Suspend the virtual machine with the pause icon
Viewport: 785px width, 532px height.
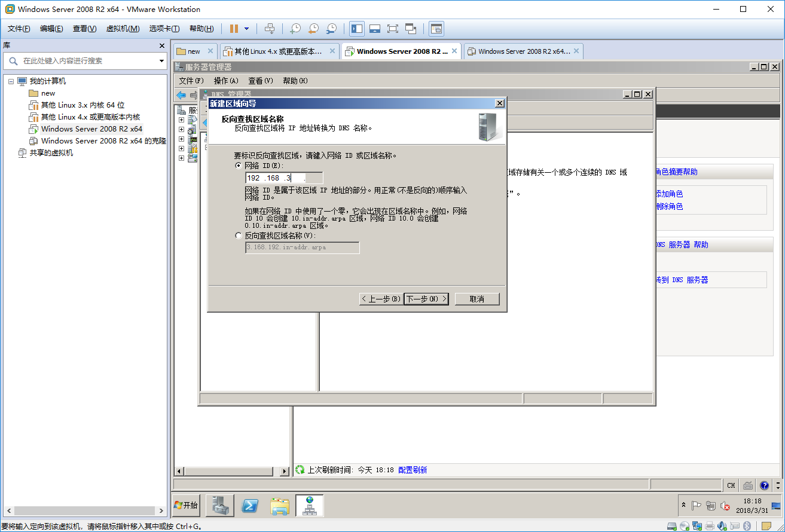(x=233, y=28)
